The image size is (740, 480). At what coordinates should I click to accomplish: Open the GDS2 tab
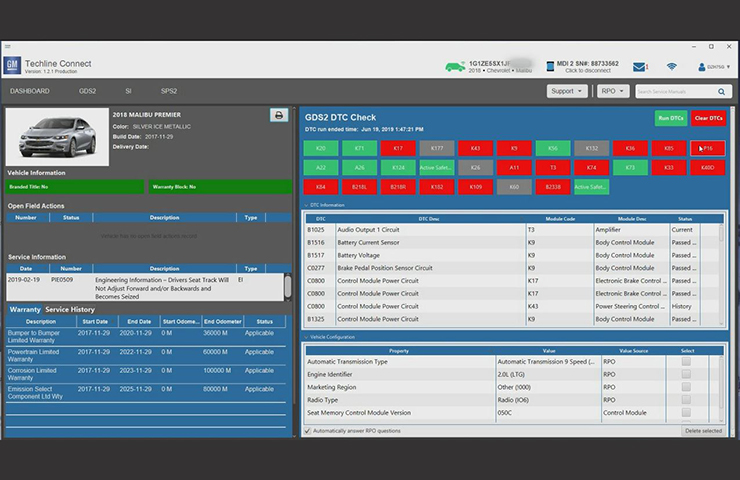[87, 91]
